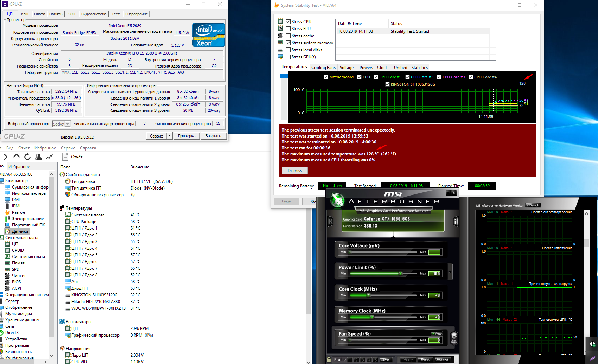Uncheck CPU Core #1 in graph legend
Image resolution: width=598 pixels, height=364 pixels.
[x=376, y=77]
